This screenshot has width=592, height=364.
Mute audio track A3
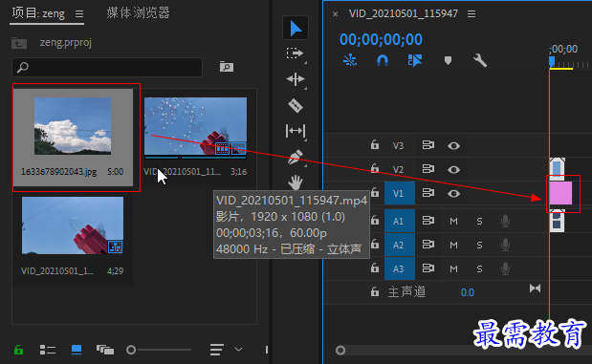[x=454, y=269]
